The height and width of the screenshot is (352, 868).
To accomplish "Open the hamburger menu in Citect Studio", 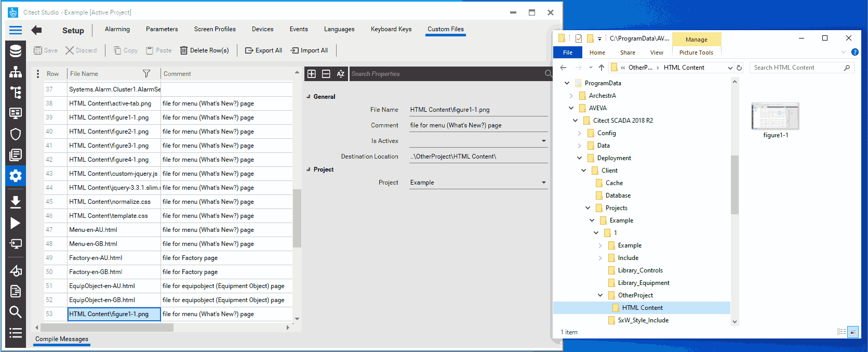I will coord(16,30).
